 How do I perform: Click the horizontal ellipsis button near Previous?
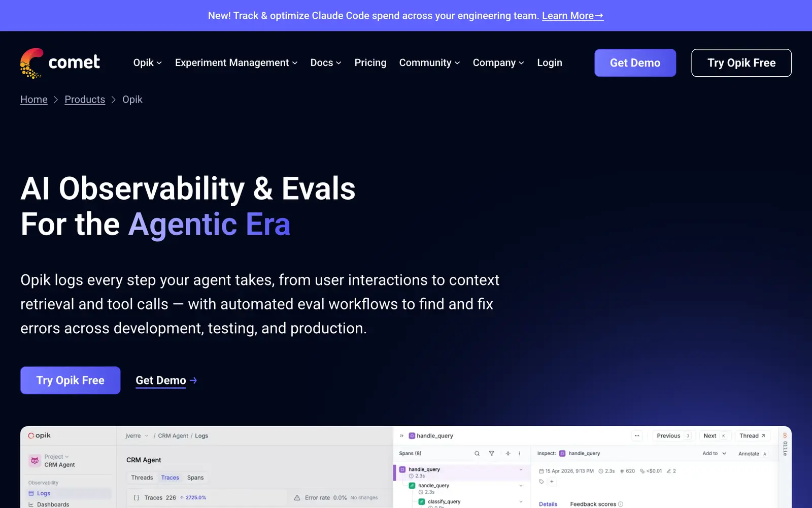click(637, 436)
